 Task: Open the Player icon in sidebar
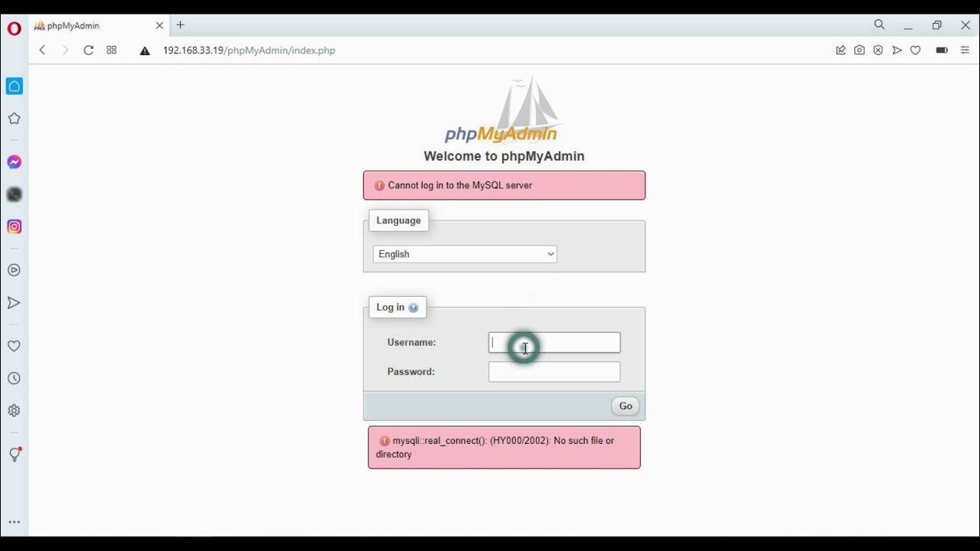14,270
